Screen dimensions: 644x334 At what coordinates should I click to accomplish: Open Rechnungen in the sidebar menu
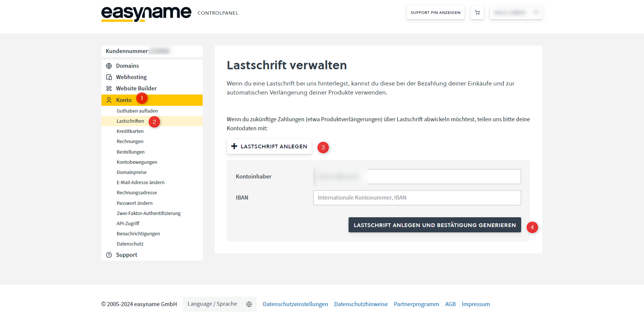coord(130,142)
